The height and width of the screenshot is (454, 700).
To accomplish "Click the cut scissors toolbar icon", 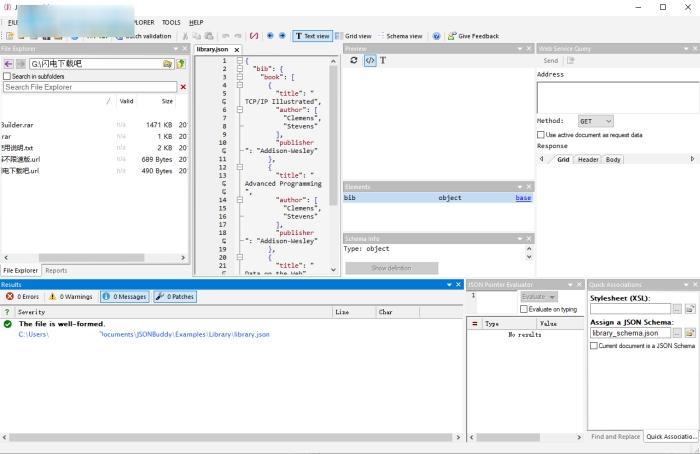I will [185, 36].
